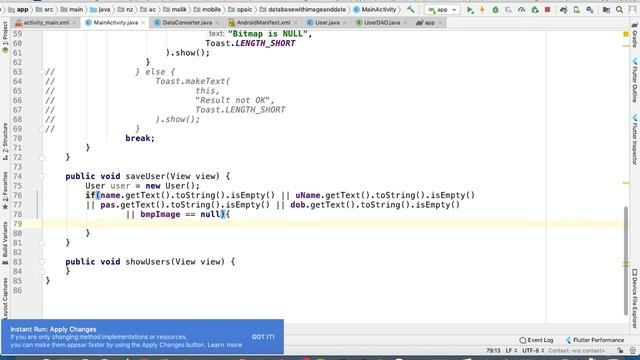Viewport: 640px width, 360px height.
Task: Open the Favorites tool window
Action: tap(5, 190)
